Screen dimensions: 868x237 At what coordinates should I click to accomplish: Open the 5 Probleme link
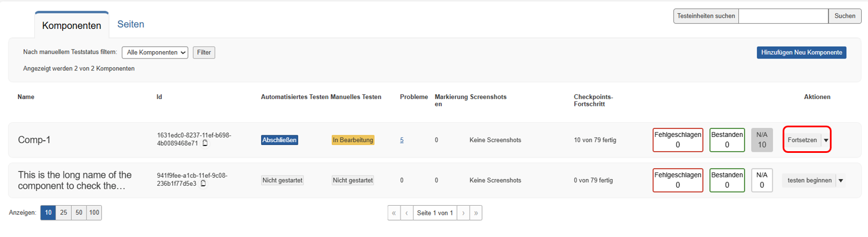(x=402, y=140)
